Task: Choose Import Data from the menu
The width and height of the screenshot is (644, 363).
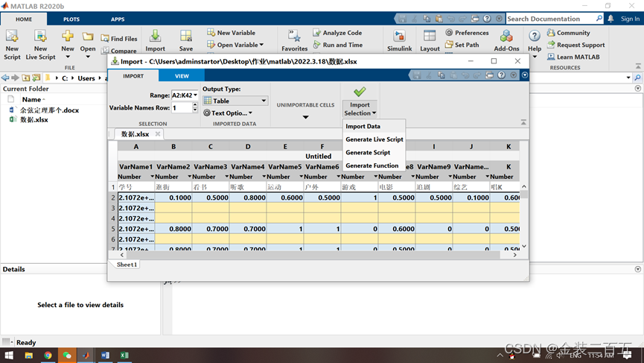Action: point(363,126)
